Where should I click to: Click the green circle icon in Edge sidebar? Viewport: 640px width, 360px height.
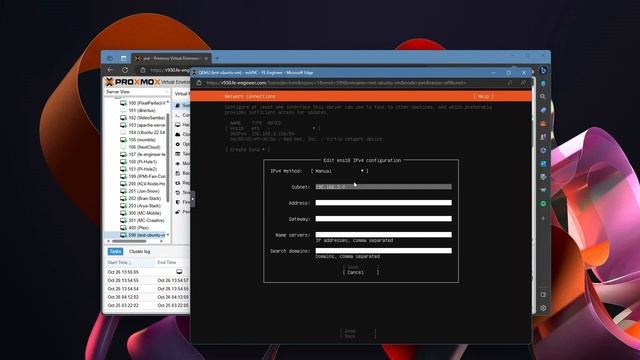(x=543, y=203)
